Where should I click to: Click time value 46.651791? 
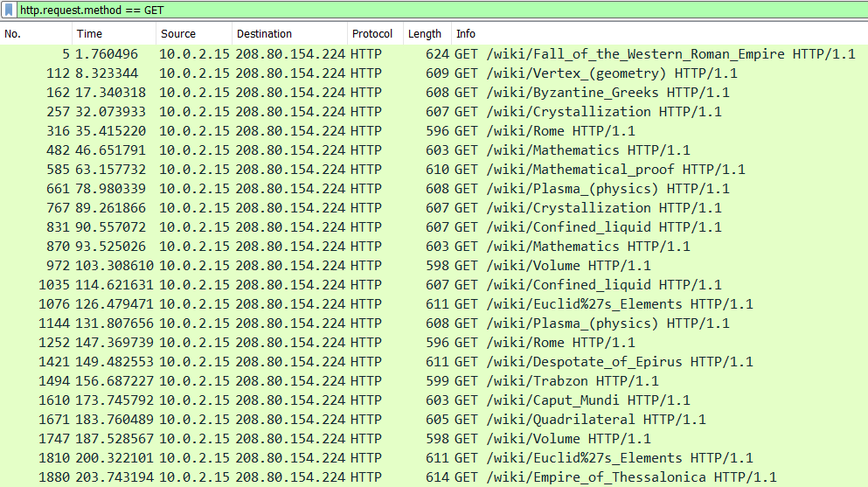click(111, 150)
